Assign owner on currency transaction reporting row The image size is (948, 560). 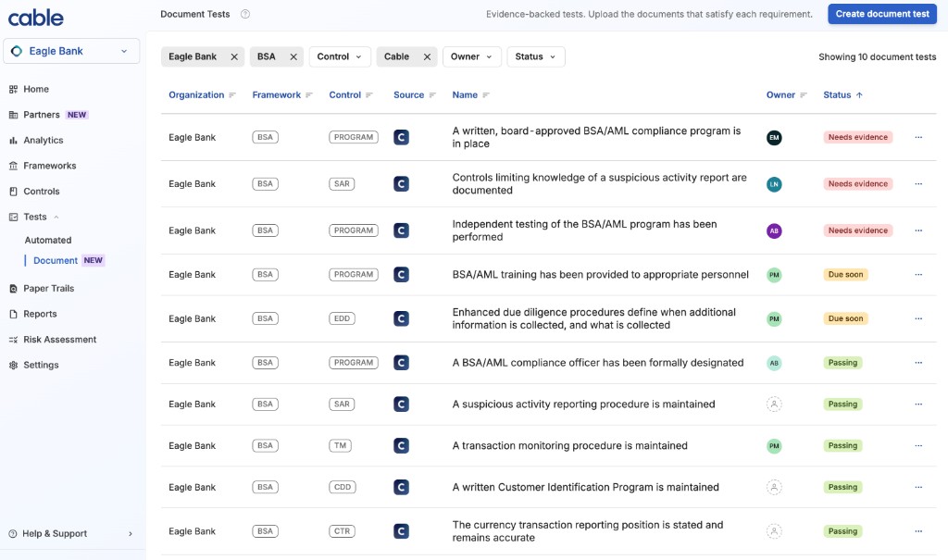(x=774, y=531)
